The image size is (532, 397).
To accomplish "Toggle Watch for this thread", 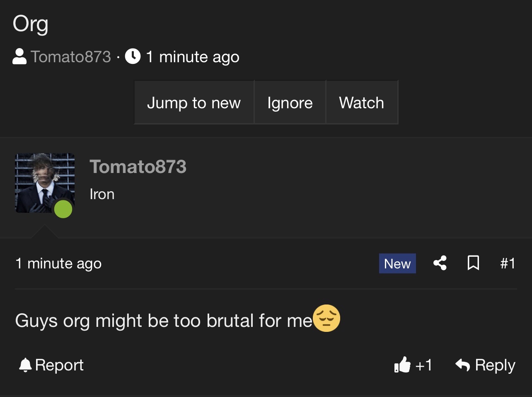I will (x=361, y=102).
